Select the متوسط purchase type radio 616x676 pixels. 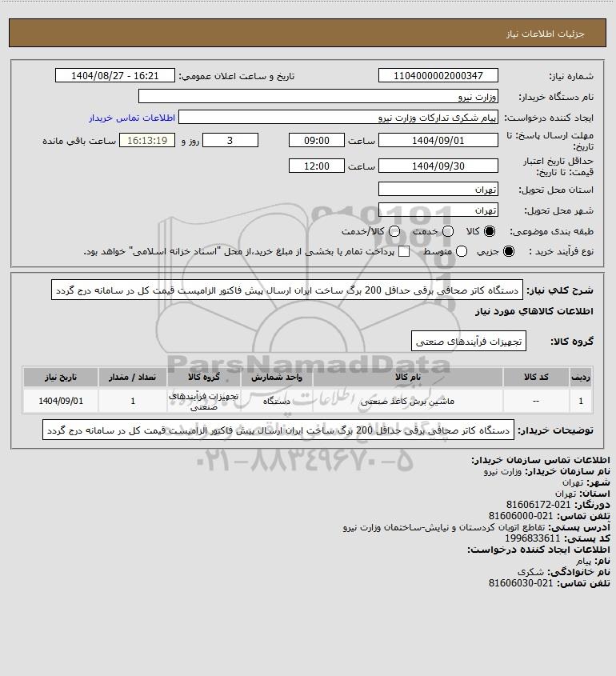462,251
